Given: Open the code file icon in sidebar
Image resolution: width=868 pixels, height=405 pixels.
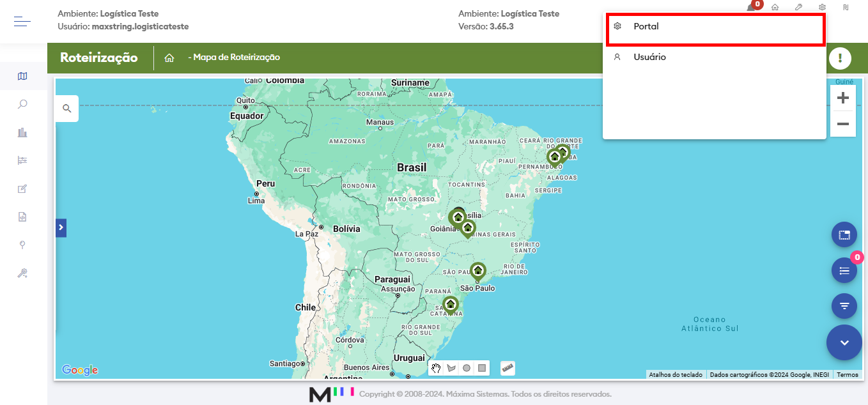Looking at the screenshot, I should tap(22, 217).
